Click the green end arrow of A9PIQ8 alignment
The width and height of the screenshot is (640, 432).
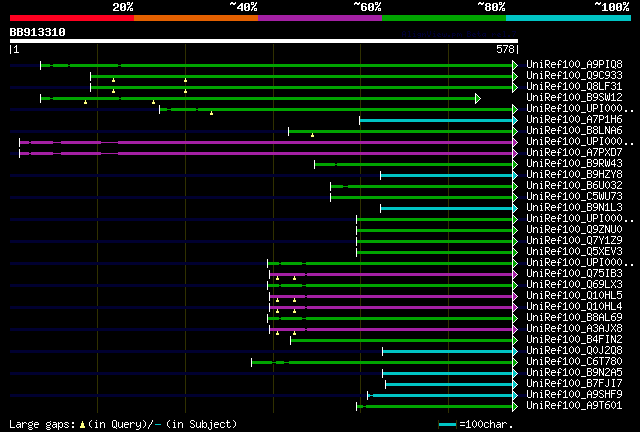pos(515,65)
